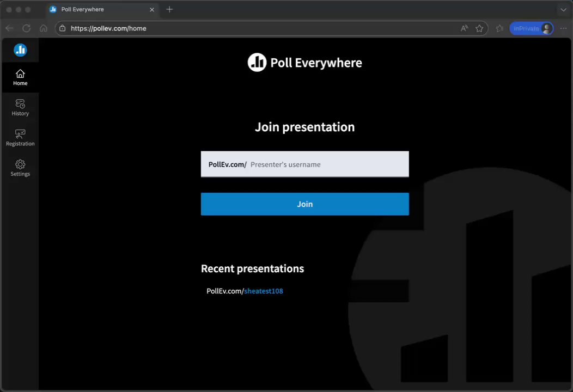Click the InPrivate profile button
573x392 pixels.
pos(532,28)
